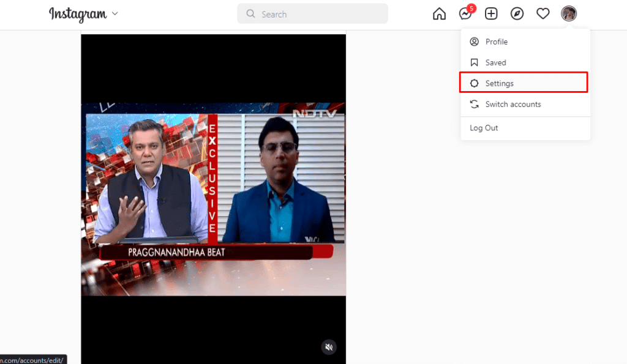Open Saved from the account menu
Image resolution: width=627 pixels, height=364 pixels.
[x=495, y=62]
